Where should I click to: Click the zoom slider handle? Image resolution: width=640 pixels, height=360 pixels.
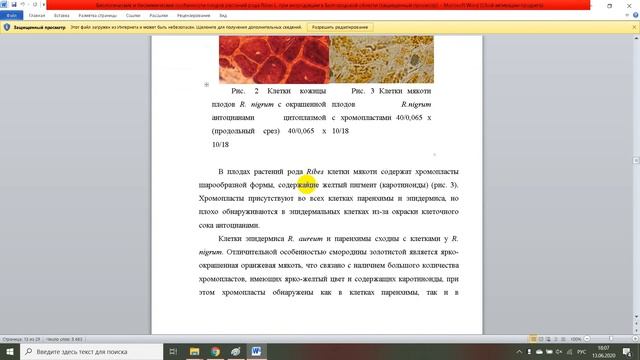[x=611, y=339]
